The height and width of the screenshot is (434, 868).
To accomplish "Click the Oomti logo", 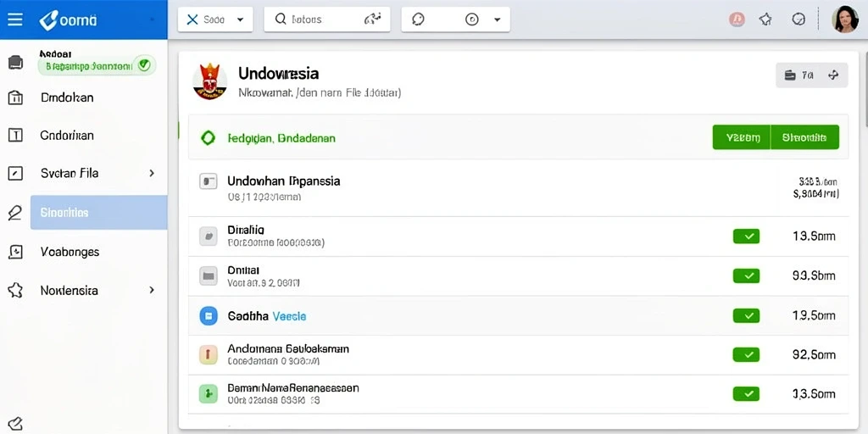I will pos(68,20).
